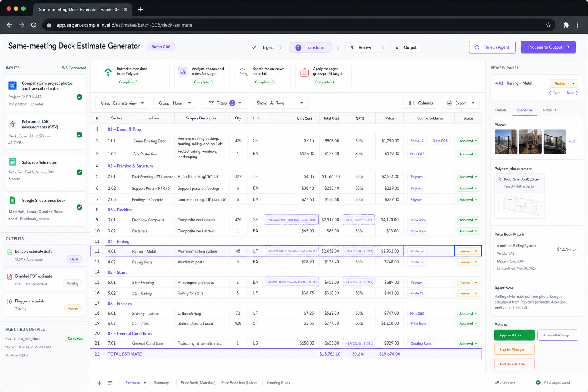Viewport: 588px width, 392px height.
Task: Open the Show: All Rows dropdown
Action: coord(280,103)
